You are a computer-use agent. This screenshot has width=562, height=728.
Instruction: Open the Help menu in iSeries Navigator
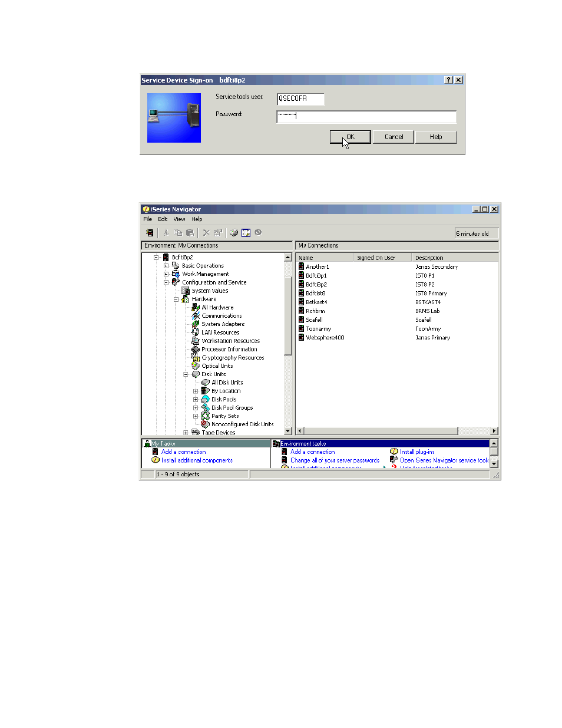(197, 219)
